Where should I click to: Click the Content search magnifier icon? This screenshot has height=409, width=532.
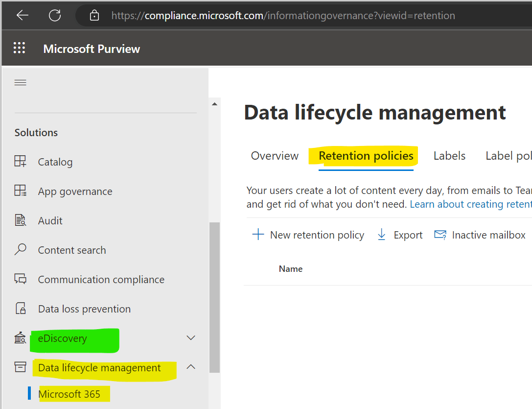21,249
